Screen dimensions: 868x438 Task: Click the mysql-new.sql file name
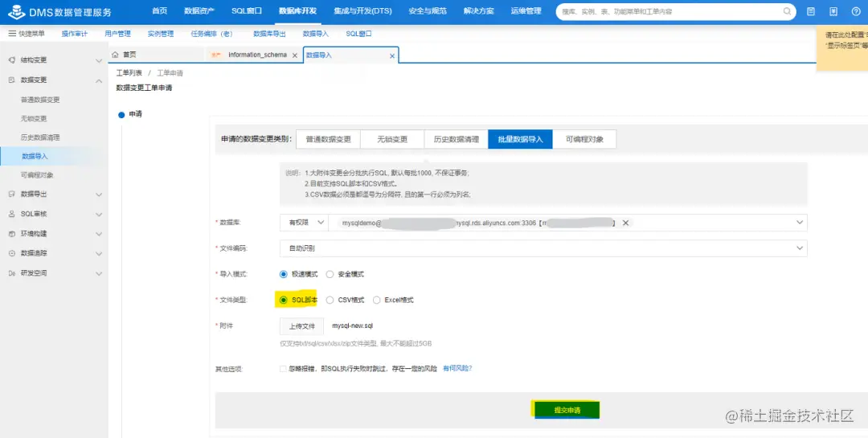coord(352,325)
